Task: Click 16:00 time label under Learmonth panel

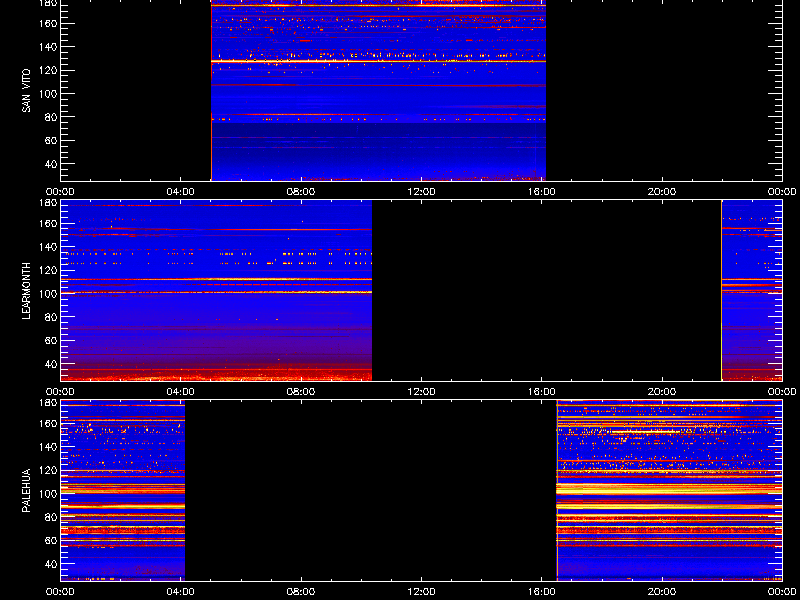Action: click(542, 392)
